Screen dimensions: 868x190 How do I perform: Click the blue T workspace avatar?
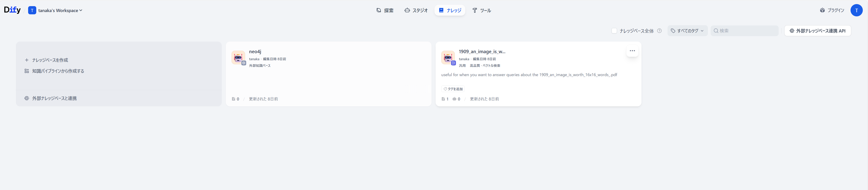[32, 10]
